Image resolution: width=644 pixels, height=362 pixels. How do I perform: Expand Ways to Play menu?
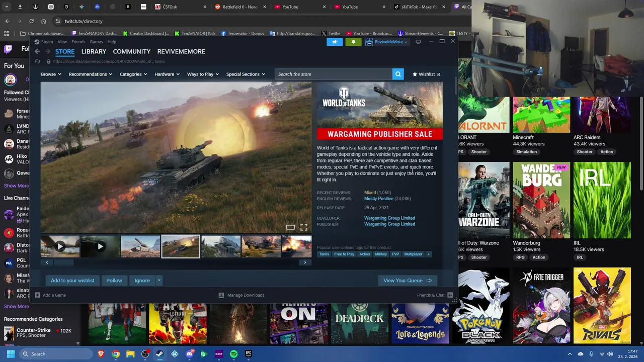pyautogui.click(x=203, y=74)
